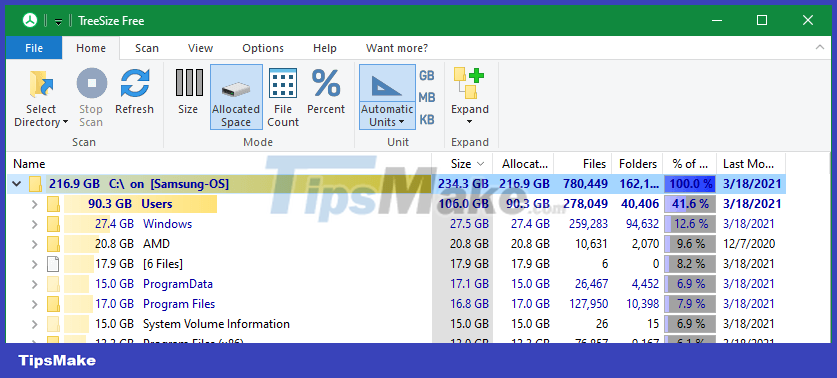Expand the [6 Files] entry
Image resolution: width=837 pixels, height=378 pixels.
point(35,264)
